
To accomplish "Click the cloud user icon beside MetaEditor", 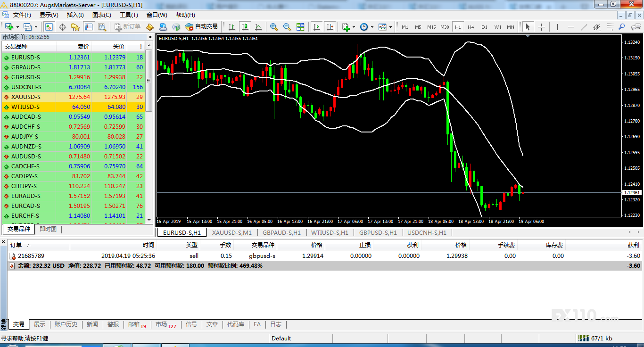I will click(x=163, y=27).
